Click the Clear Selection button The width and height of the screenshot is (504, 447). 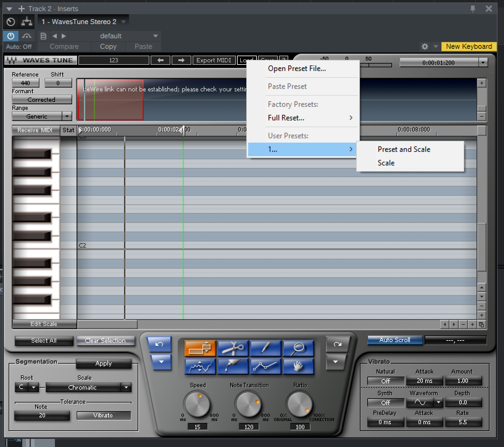(105, 340)
